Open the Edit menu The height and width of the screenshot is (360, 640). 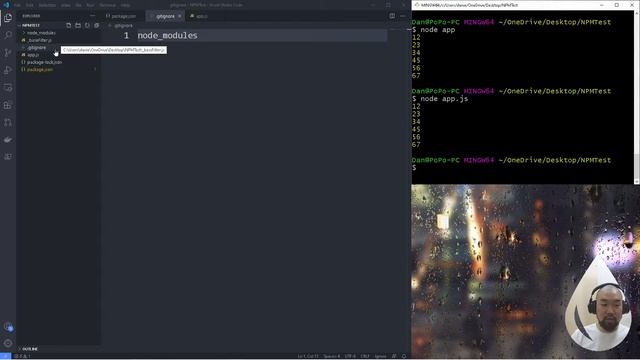(x=30, y=5)
